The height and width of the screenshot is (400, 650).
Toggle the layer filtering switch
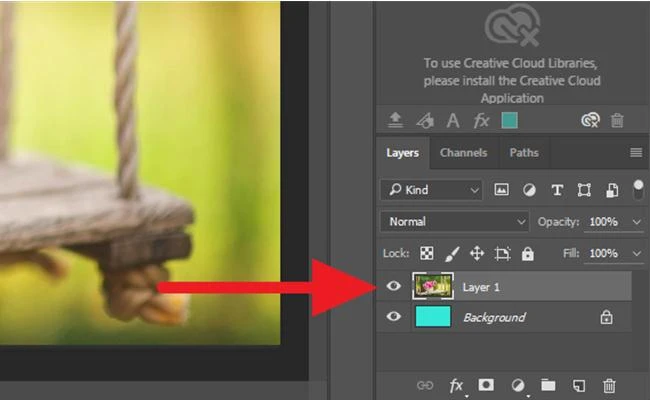[x=638, y=189]
